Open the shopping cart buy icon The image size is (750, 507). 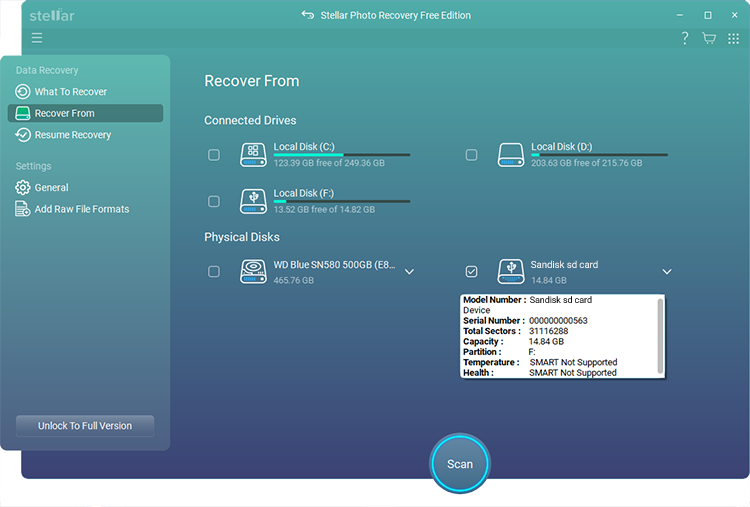709,38
